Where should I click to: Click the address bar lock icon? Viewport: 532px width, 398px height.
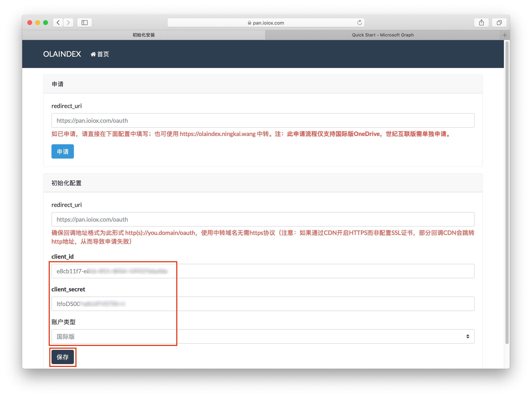coord(249,23)
